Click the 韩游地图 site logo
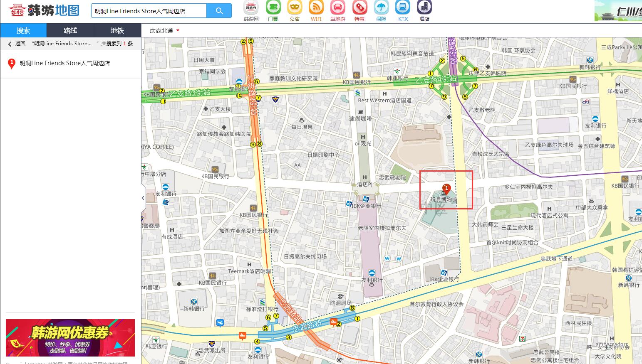This screenshot has width=642, height=364. coord(45,10)
